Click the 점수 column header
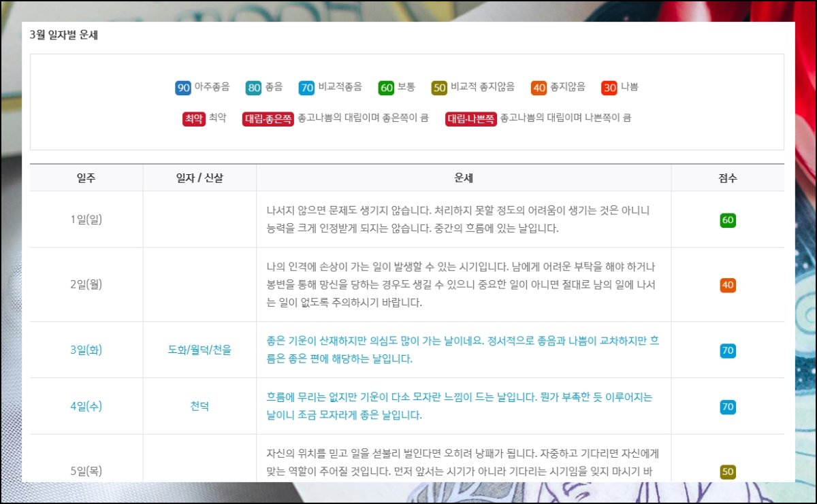This screenshot has width=817, height=504. point(728,178)
